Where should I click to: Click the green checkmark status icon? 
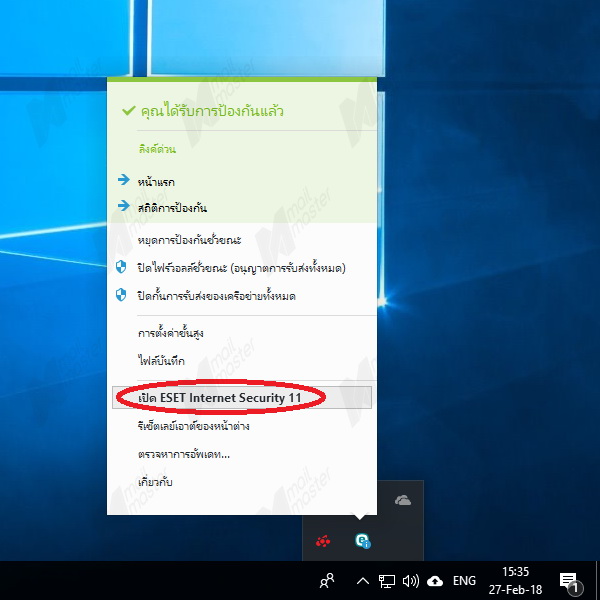click(129, 110)
